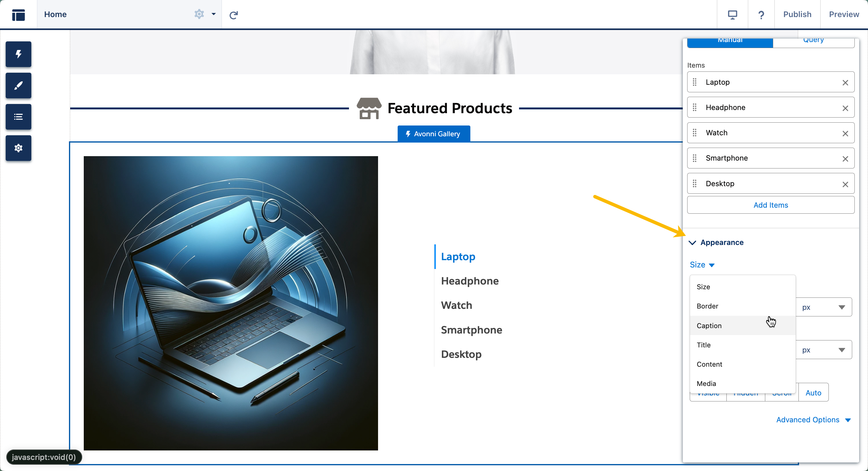Click the desktop view mode icon

[732, 15]
